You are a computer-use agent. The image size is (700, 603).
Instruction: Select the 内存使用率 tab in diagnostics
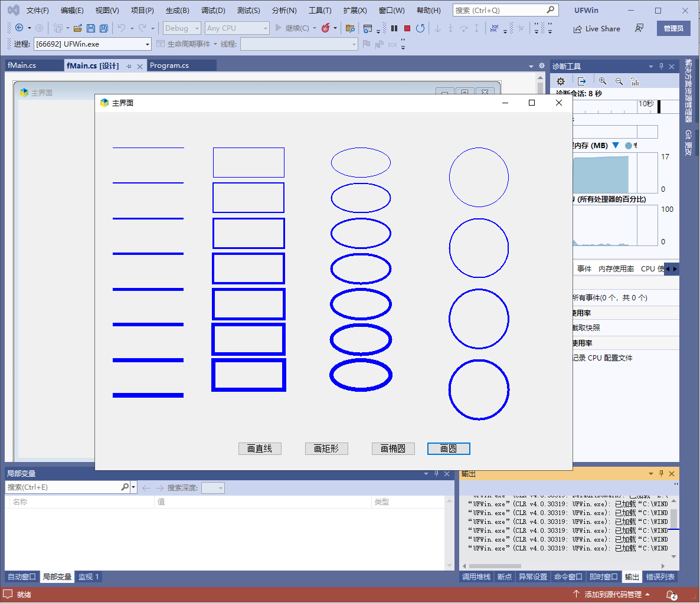(616, 268)
